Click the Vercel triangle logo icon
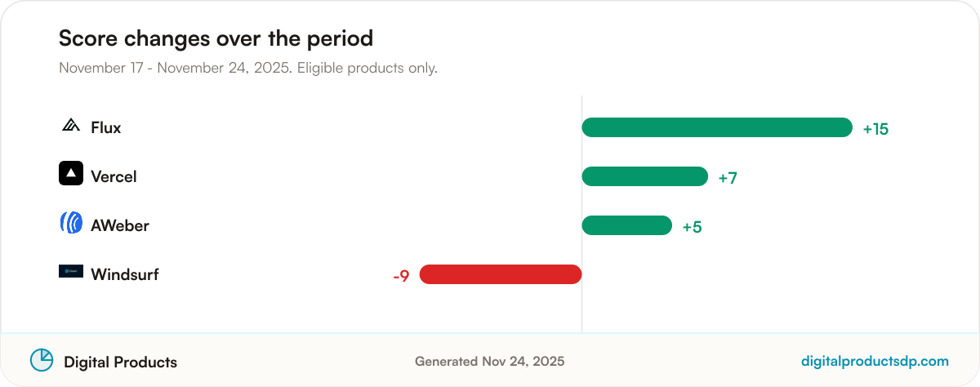Image resolution: width=980 pixels, height=387 pixels. (x=71, y=173)
